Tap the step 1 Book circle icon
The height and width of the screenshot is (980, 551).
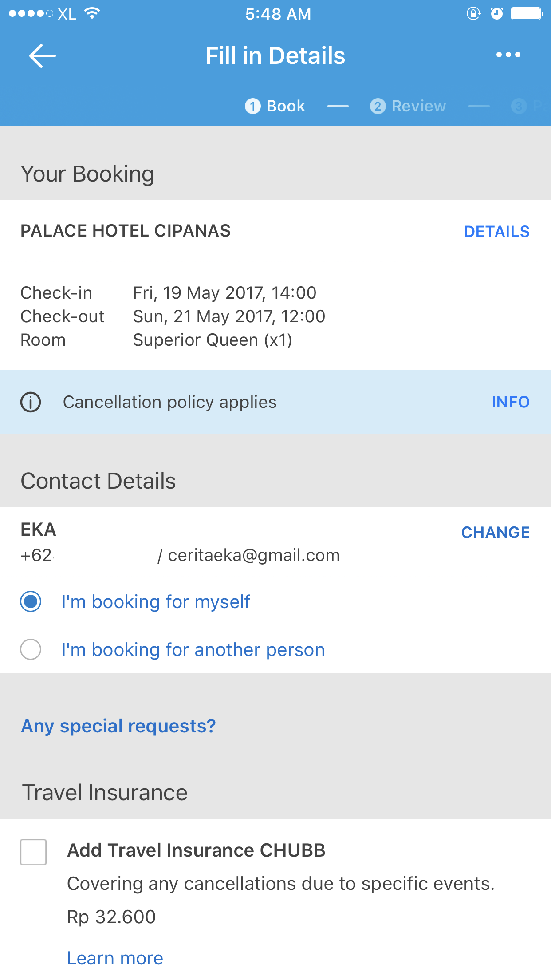(x=253, y=107)
